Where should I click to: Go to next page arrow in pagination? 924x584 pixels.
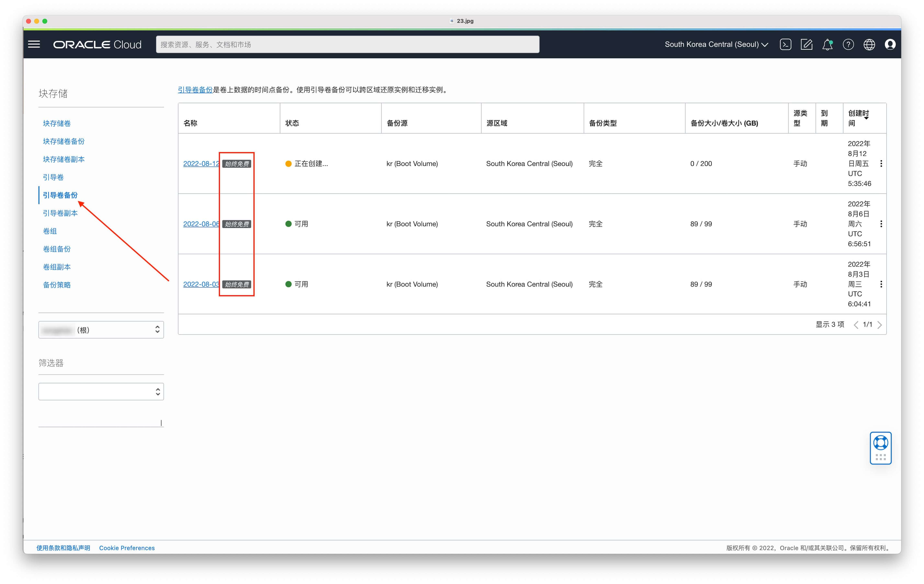(x=879, y=325)
